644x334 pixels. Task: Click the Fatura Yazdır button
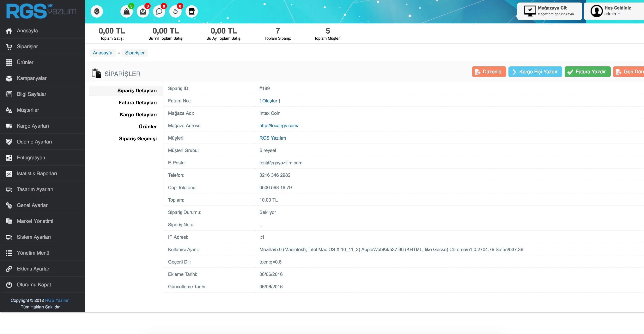pyautogui.click(x=587, y=72)
